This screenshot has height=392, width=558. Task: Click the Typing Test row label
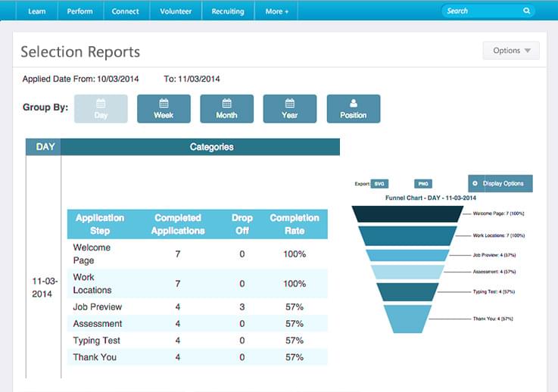pyautogui.click(x=96, y=341)
